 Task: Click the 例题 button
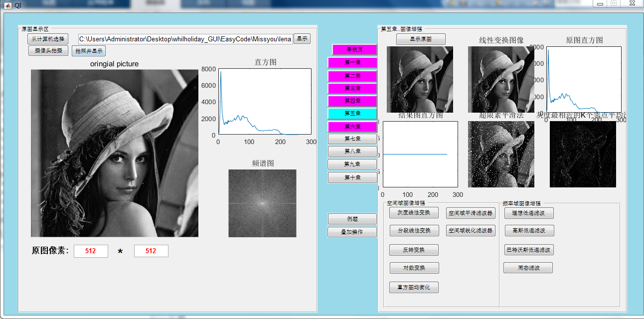tap(352, 219)
